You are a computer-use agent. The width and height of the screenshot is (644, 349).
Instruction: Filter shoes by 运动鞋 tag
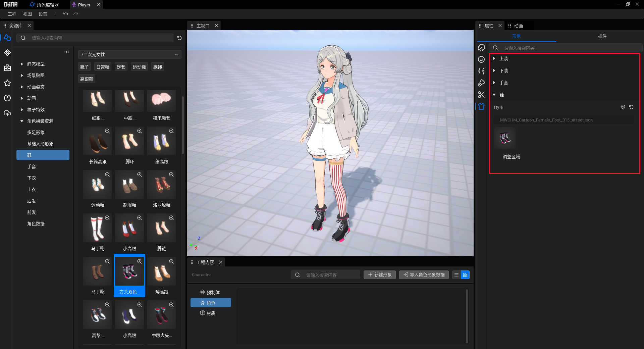140,67
